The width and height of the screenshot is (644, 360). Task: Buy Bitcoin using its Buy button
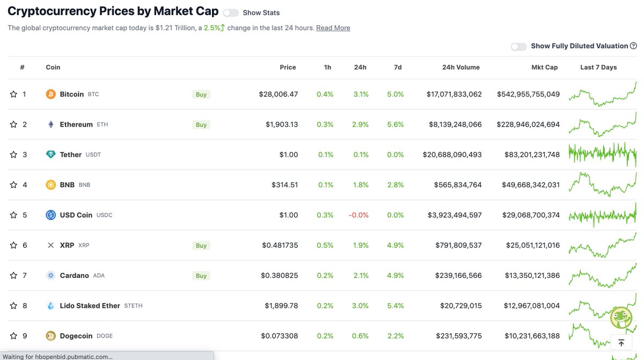[x=201, y=94]
